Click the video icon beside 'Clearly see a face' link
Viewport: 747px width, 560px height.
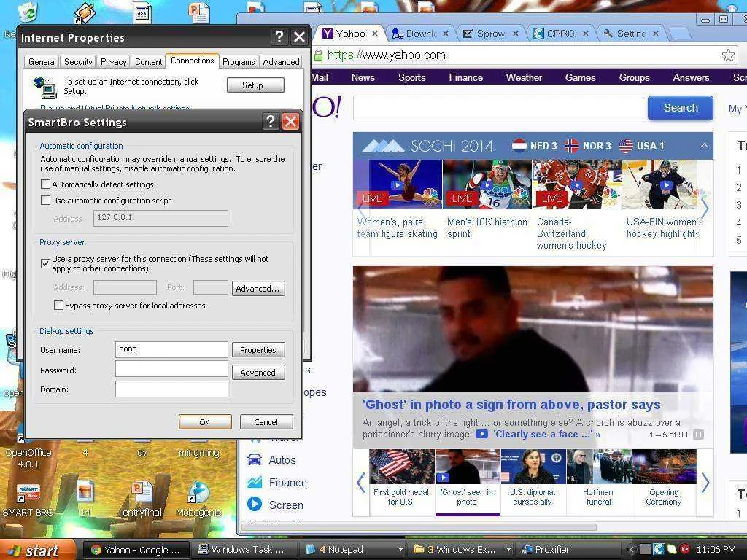(x=481, y=435)
